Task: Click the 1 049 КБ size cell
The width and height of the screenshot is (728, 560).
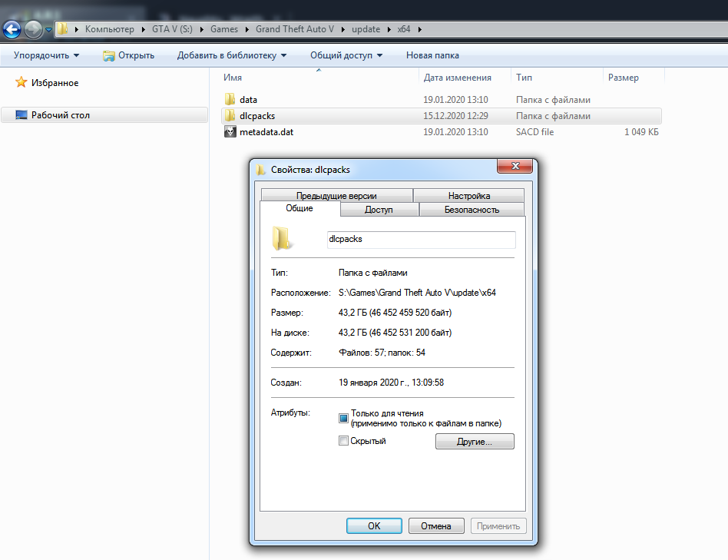Action: click(x=641, y=132)
